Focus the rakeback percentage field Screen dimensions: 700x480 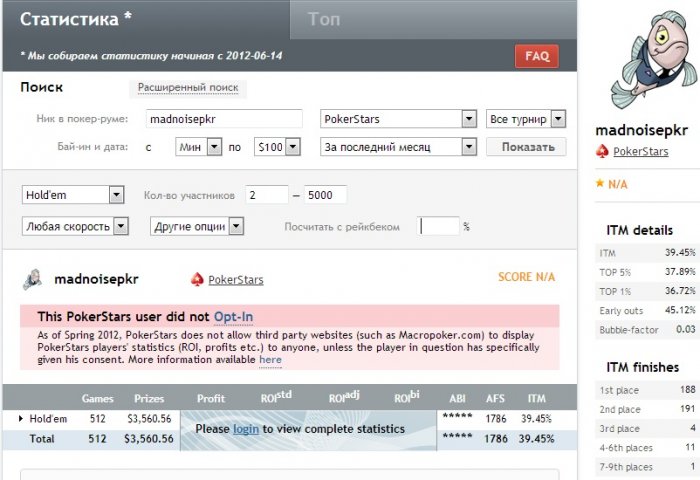[438, 226]
